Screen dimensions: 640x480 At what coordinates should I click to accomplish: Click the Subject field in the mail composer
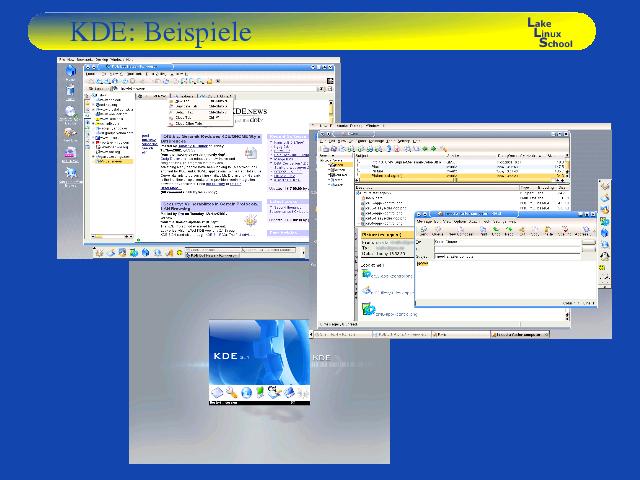click(x=507, y=257)
